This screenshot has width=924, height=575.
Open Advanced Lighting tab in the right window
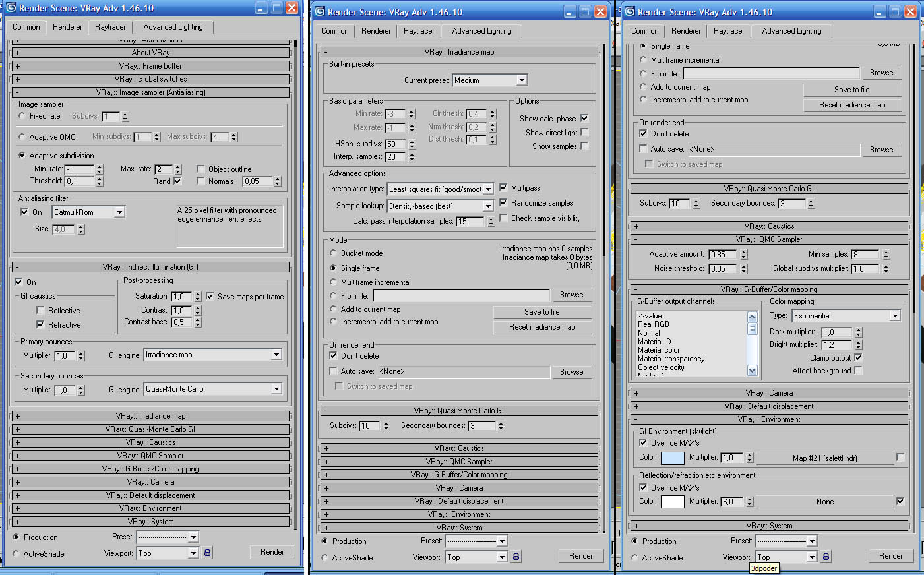(791, 31)
